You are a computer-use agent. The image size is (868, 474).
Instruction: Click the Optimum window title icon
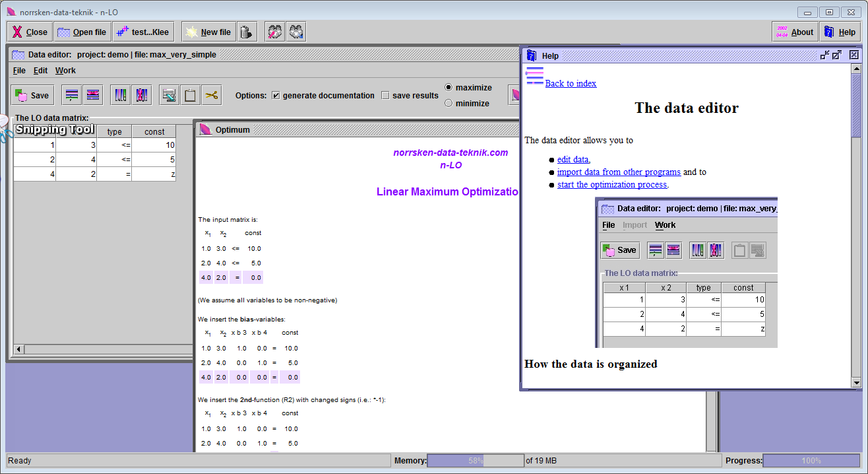point(205,129)
